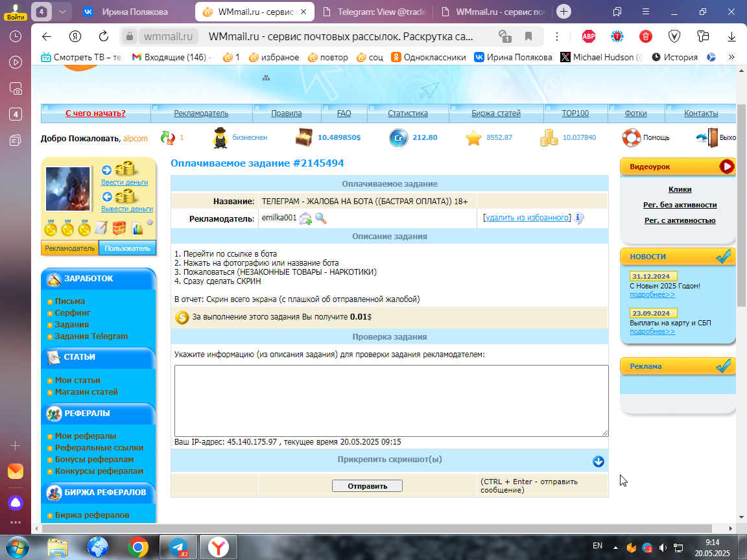Click the lifebuoy Помощь icon
747x560 pixels.
coord(631,137)
